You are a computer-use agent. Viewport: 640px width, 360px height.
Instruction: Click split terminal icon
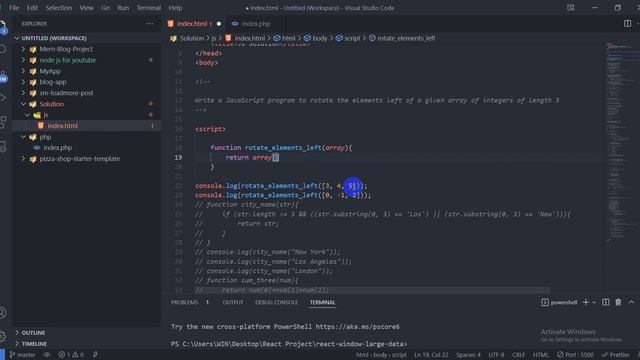point(606,302)
